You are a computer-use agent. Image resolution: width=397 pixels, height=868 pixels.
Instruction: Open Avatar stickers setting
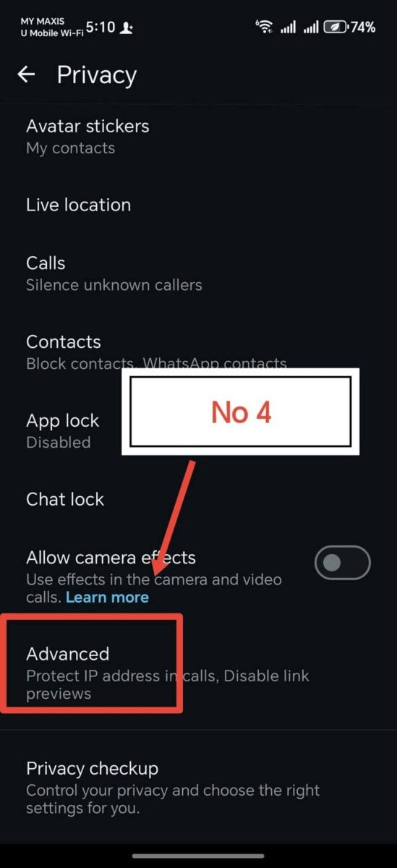click(x=198, y=136)
